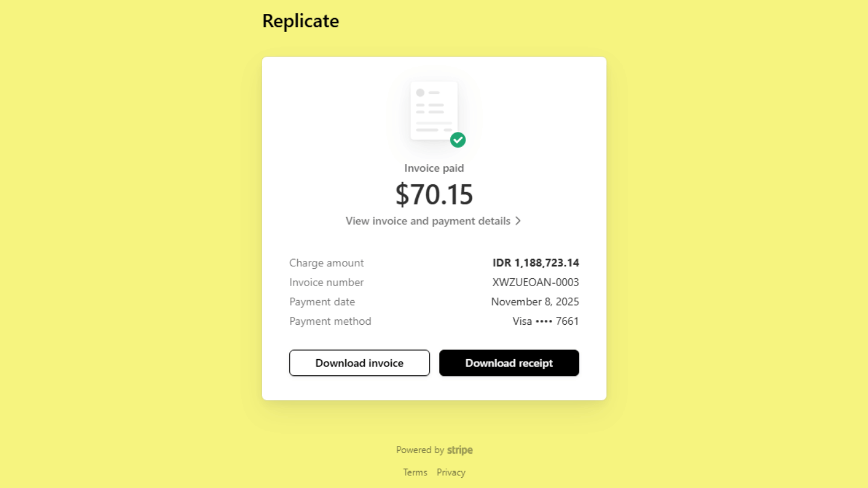
Task: Select the IDR 1,188,723.14 charge value
Action: click(x=536, y=263)
